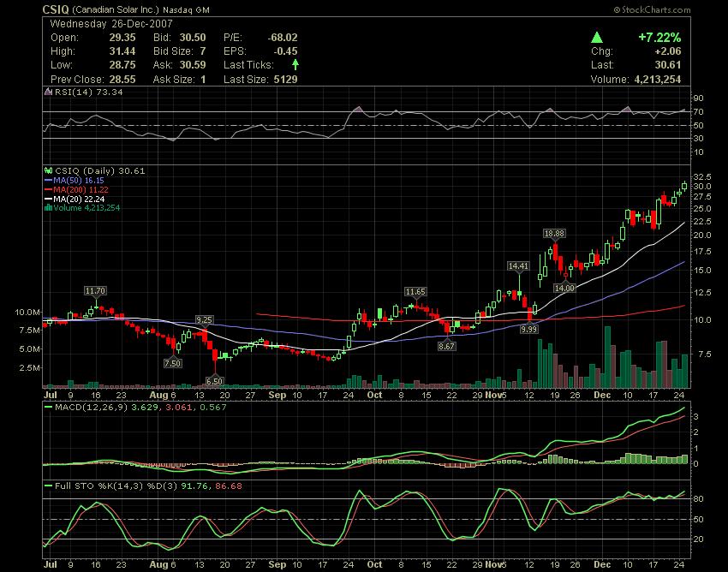This screenshot has width=728, height=572.
Task: Click the 6.50 low price callout
Action: pyautogui.click(x=214, y=381)
